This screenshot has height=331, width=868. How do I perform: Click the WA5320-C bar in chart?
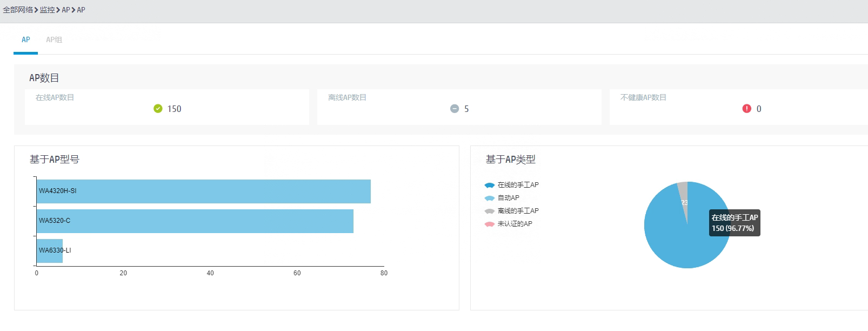coord(195,221)
